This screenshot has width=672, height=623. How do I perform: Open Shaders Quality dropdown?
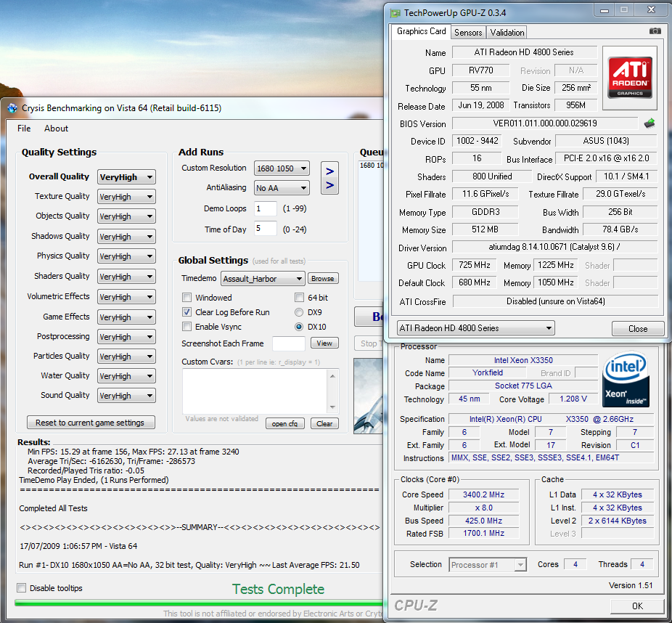click(x=126, y=277)
